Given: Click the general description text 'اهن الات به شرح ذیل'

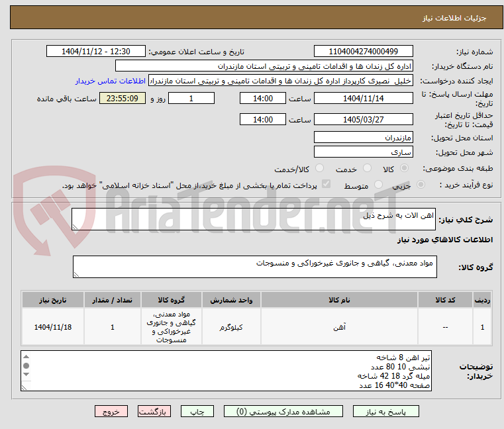Looking at the screenshot, I should click(398, 216).
